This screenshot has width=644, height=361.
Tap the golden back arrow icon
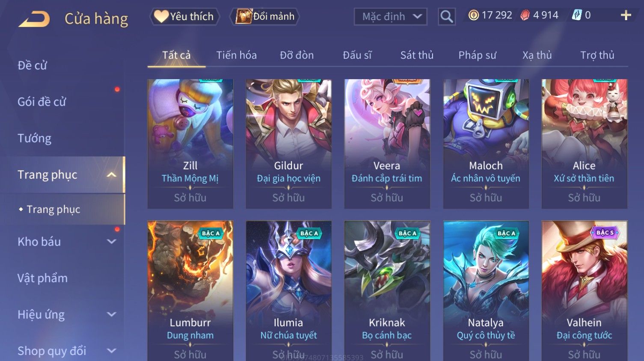point(34,19)
